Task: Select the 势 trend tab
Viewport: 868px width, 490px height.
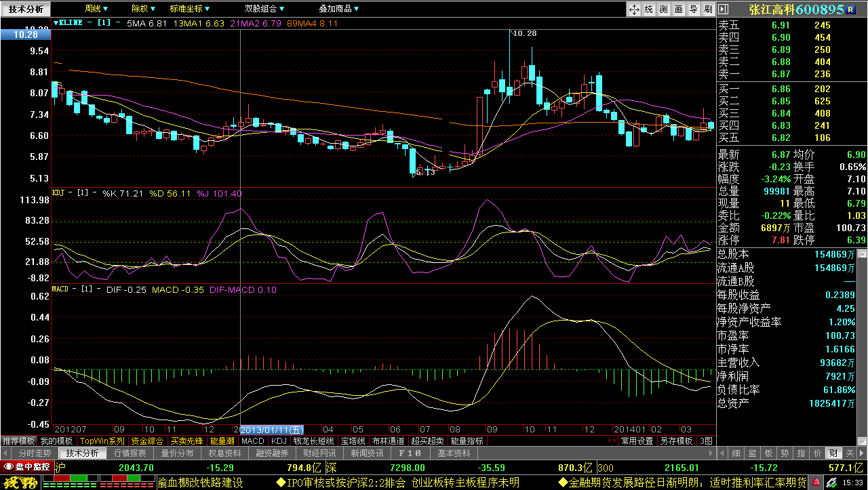Action: [x=785, y=453]
